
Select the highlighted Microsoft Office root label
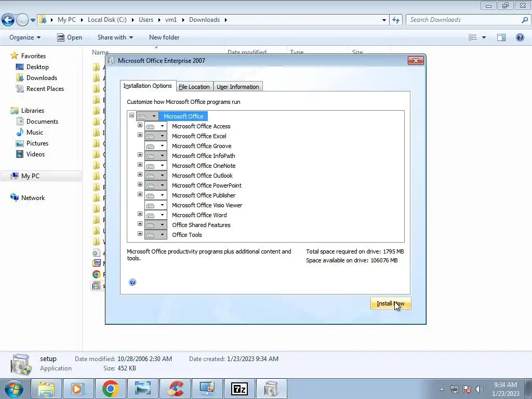(x=183, y=116)
